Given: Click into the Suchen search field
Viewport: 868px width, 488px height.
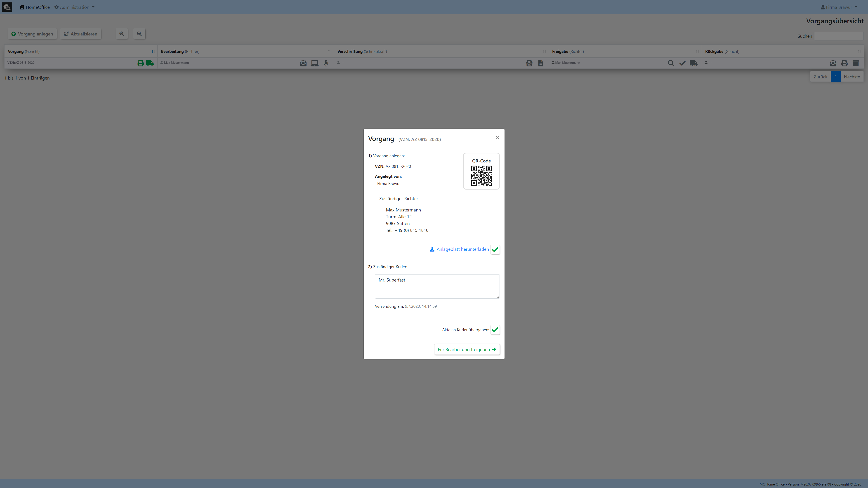Looking at the screenshot, I should pos(839,36).
